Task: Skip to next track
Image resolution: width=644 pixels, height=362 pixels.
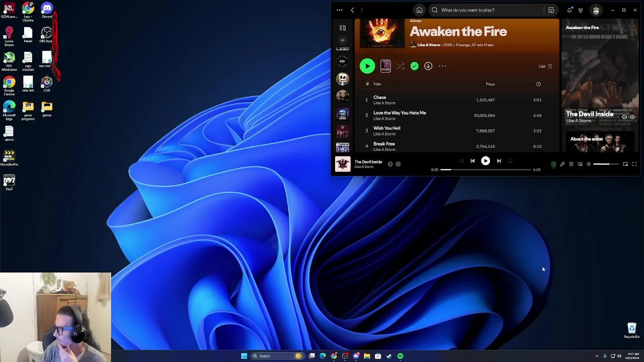Action: (499, 161)
